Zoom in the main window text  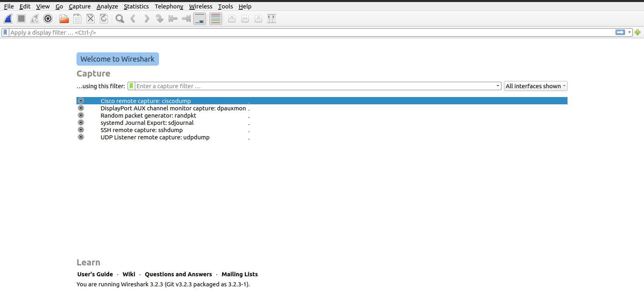click(232, 19)
